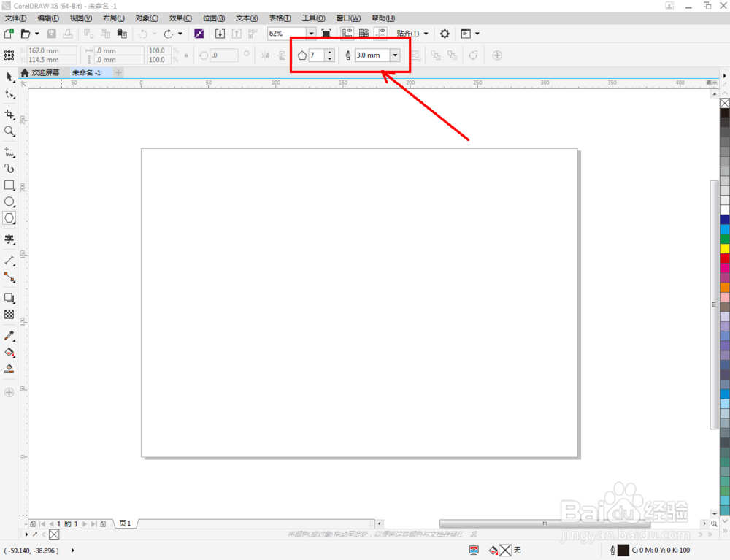
Task: Expand the application launcher dropdown
Action: [x=477, y=34]
